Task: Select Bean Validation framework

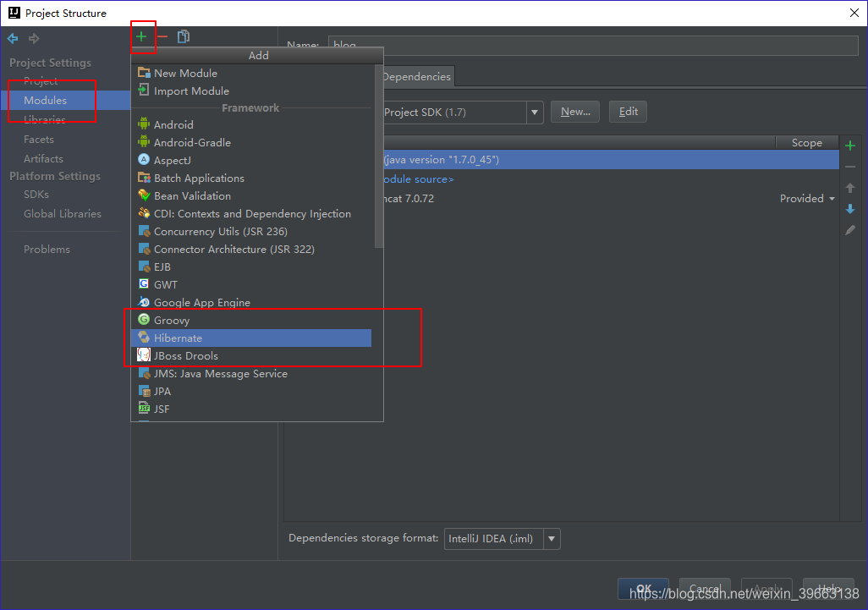Action: (x=253, y=195)
